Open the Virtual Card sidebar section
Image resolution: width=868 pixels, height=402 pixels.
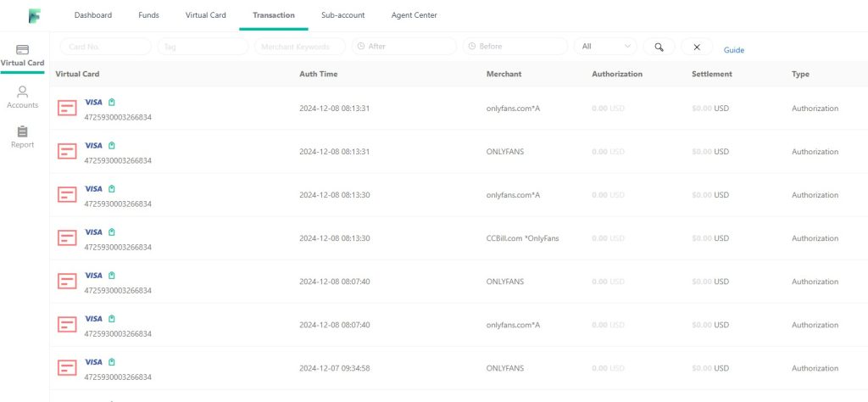coord(22,56)
